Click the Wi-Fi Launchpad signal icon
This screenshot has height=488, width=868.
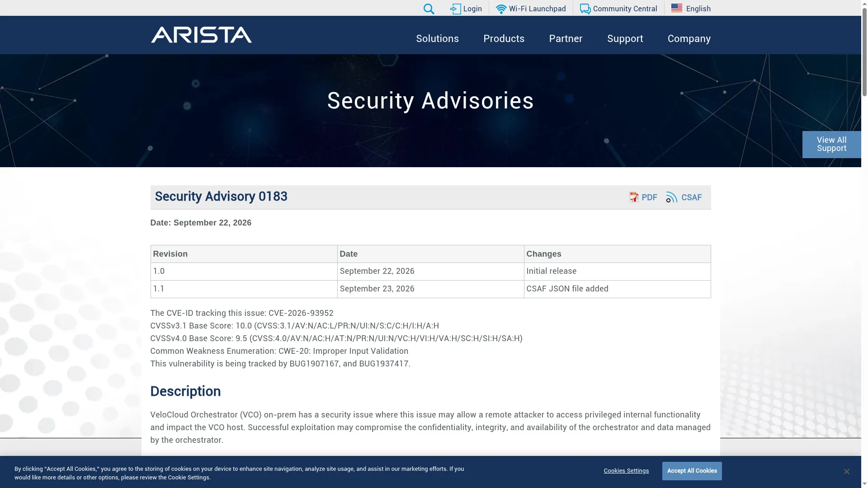501,9
